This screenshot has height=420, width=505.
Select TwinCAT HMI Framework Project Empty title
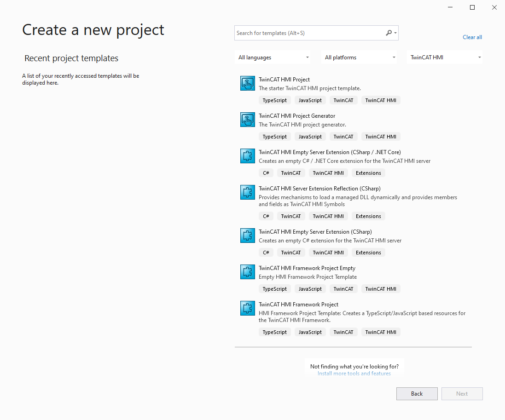[x=307, y=268]
